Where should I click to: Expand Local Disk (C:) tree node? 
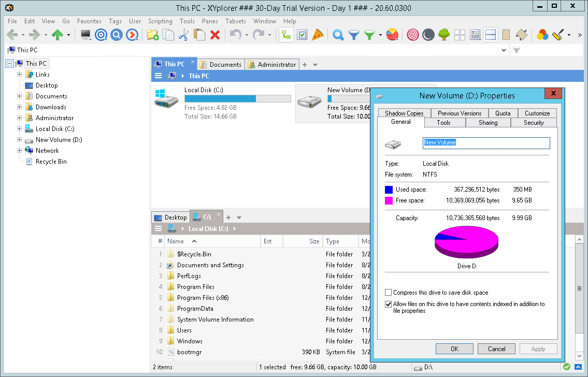[19, 128]
